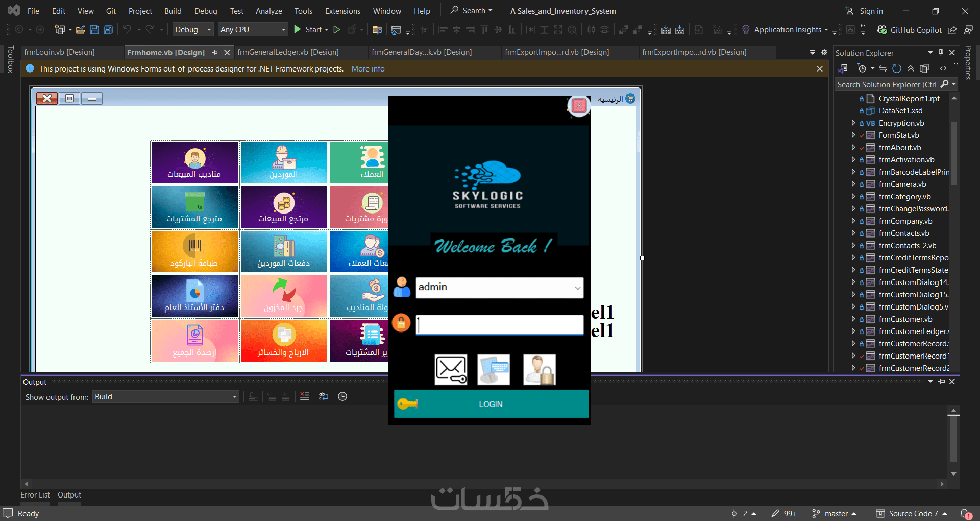
Task: Toggle pin on Frmhome.vb [Design] tab
Action: tap(215, 52)
